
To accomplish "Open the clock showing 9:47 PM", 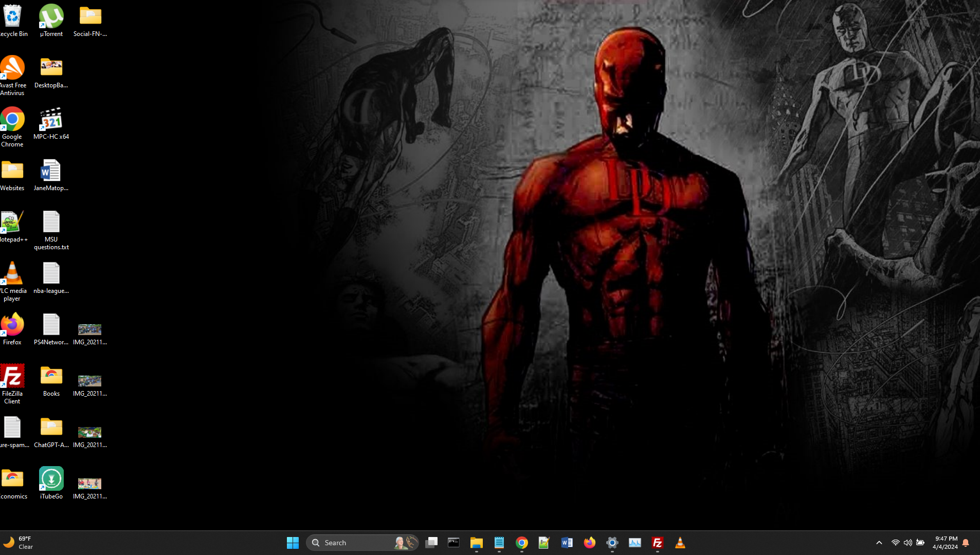I will click(945, 543).
